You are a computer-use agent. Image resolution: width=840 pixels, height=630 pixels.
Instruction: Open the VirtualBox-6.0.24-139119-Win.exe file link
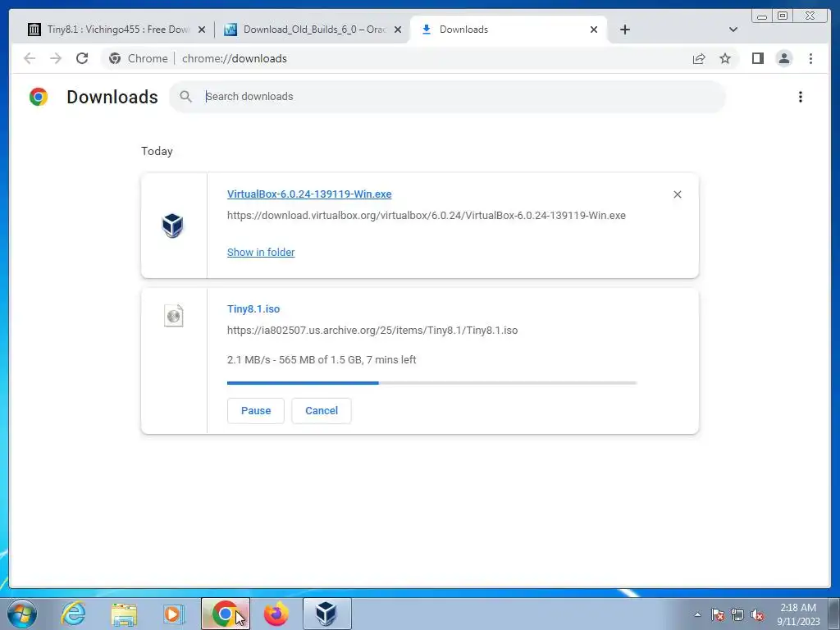(x=309, y=194)
